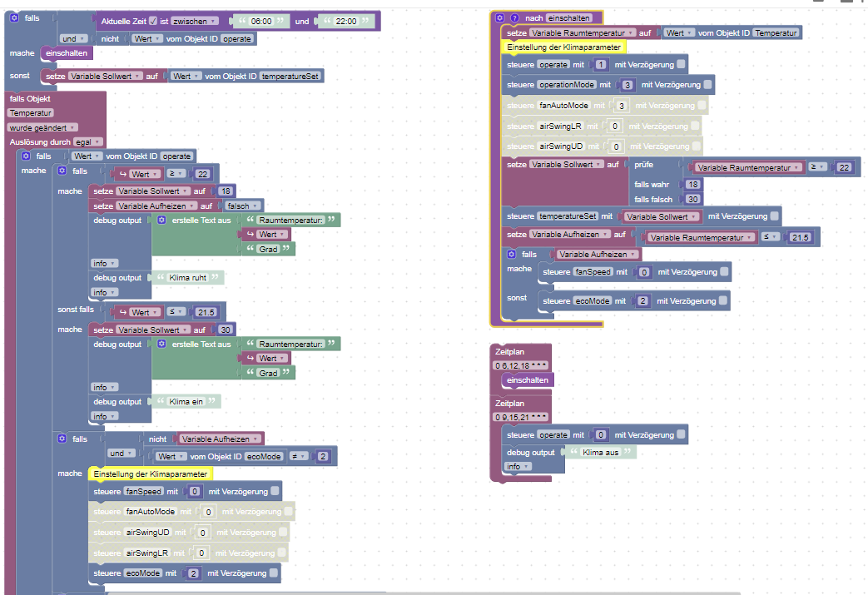Viewport: 868px width, 595px height.
Task: Open 'und' dropdown in top falls block
Action: pos(73,39)
